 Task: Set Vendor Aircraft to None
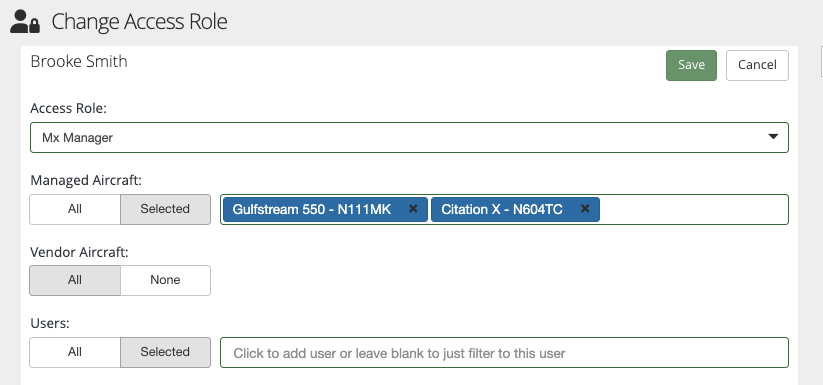(x=165, y=280)
